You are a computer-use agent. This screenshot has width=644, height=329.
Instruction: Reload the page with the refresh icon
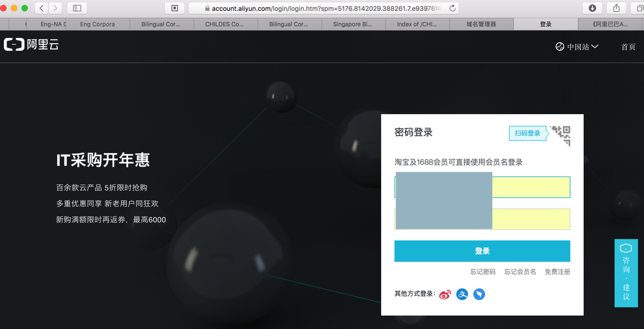tap(452, 8)
